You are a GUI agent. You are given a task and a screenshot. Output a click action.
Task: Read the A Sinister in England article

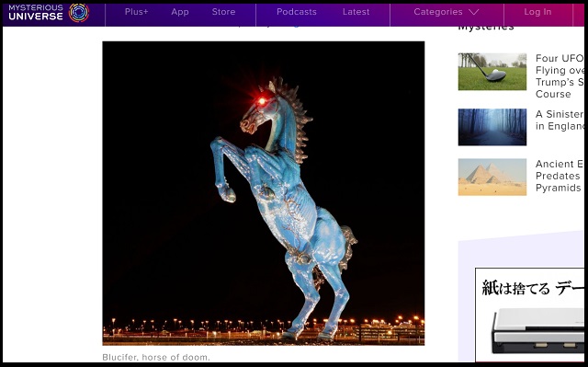tap(560, 120)
